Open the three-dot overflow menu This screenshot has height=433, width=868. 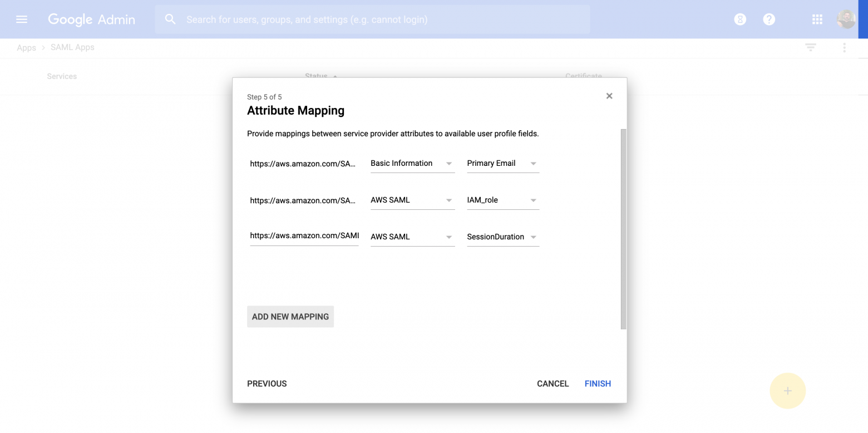tap(844, 48)
